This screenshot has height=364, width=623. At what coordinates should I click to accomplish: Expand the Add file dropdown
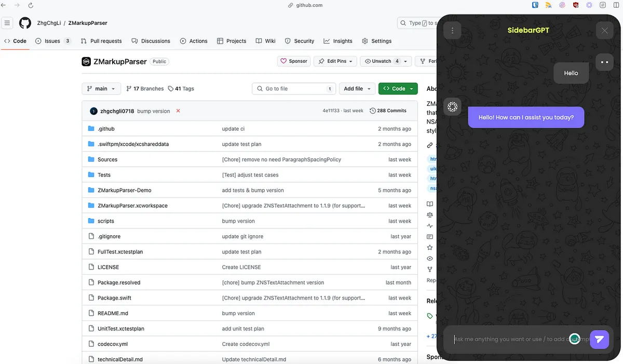point(357,89)
